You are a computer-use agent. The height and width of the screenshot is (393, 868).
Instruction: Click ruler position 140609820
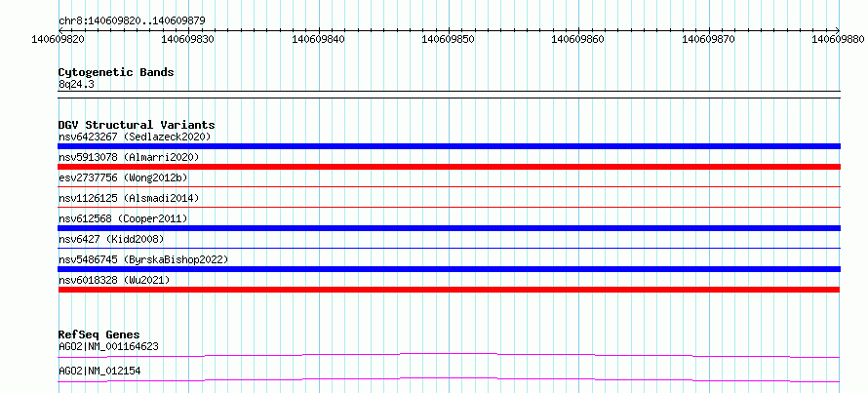pos(59,39)
